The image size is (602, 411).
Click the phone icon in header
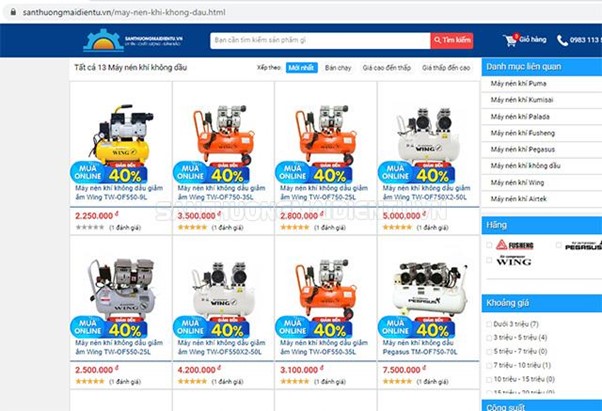[x=562, y=40]
